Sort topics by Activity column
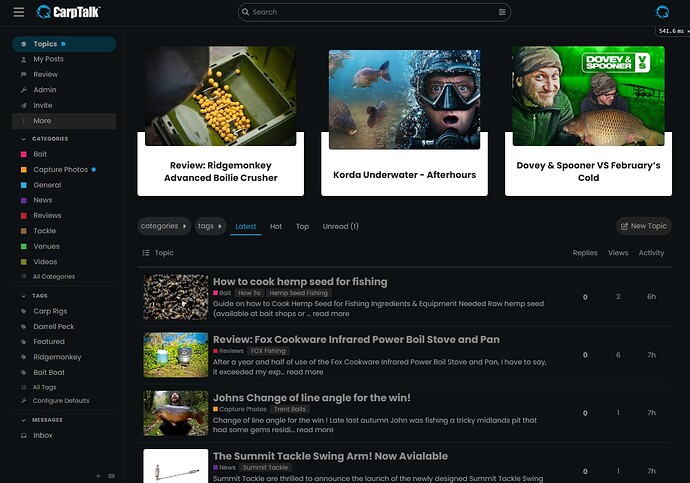The width and height of the screenshot is (690, 483). pos(651,253)
